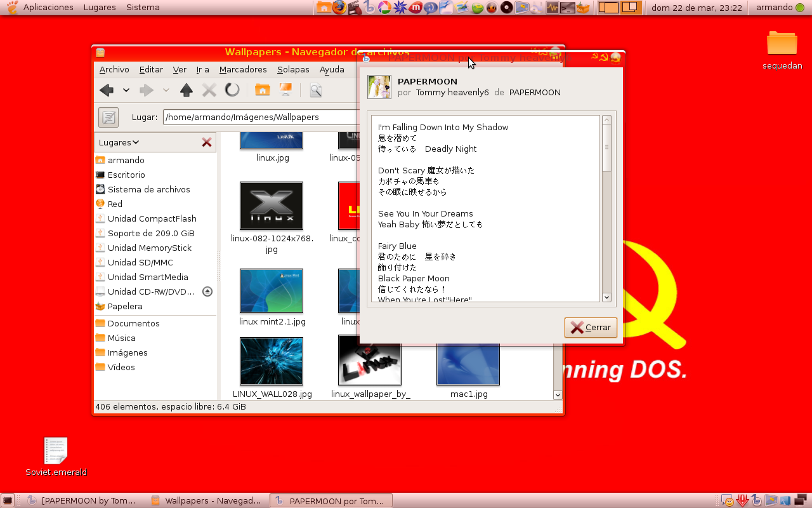Viewport: 812px width, 508px height.
Task: Go back in the file browser
Action: click(107, 90)
